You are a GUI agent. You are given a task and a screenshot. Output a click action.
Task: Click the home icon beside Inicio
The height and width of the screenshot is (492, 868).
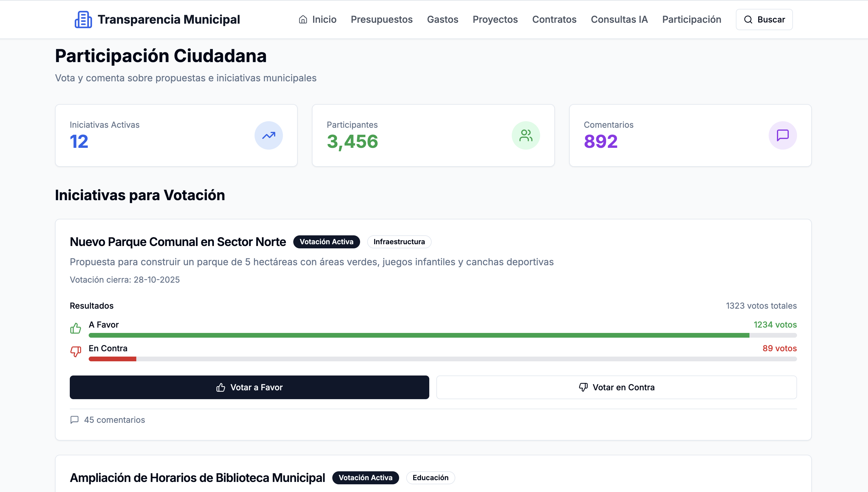(303, 19)
